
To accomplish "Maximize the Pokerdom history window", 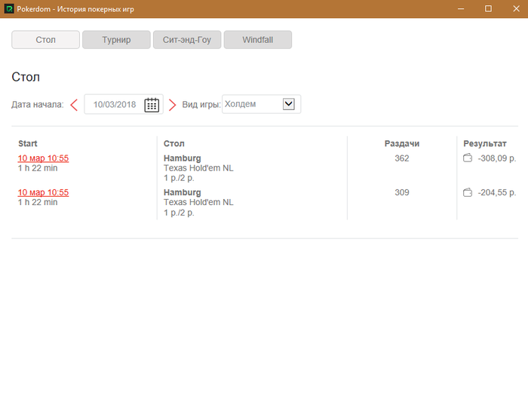I will click(488, 9).
